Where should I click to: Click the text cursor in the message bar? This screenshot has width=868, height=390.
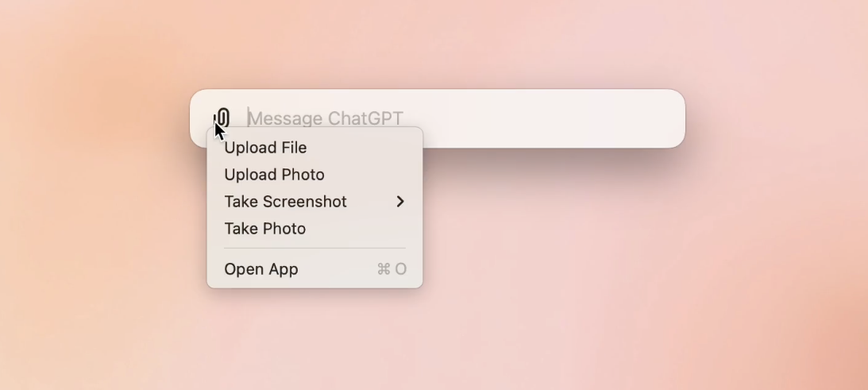[x=249, y=118]
